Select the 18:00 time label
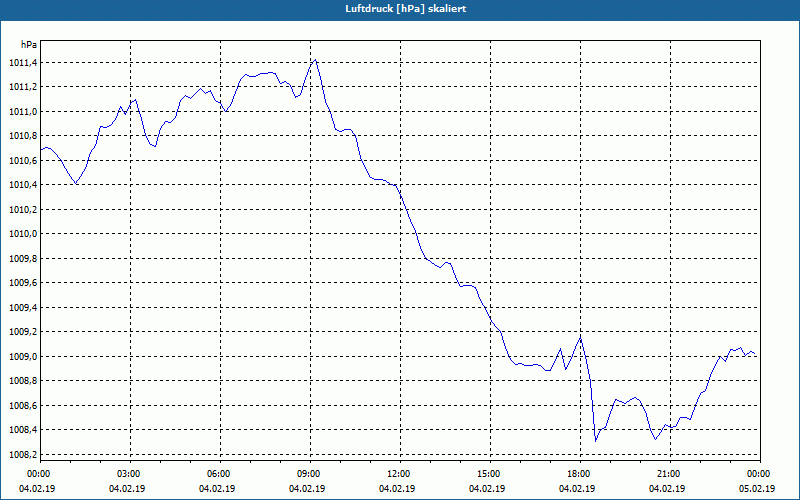Image resolution: width=800 pixels, height=500 pixels. 578,474
